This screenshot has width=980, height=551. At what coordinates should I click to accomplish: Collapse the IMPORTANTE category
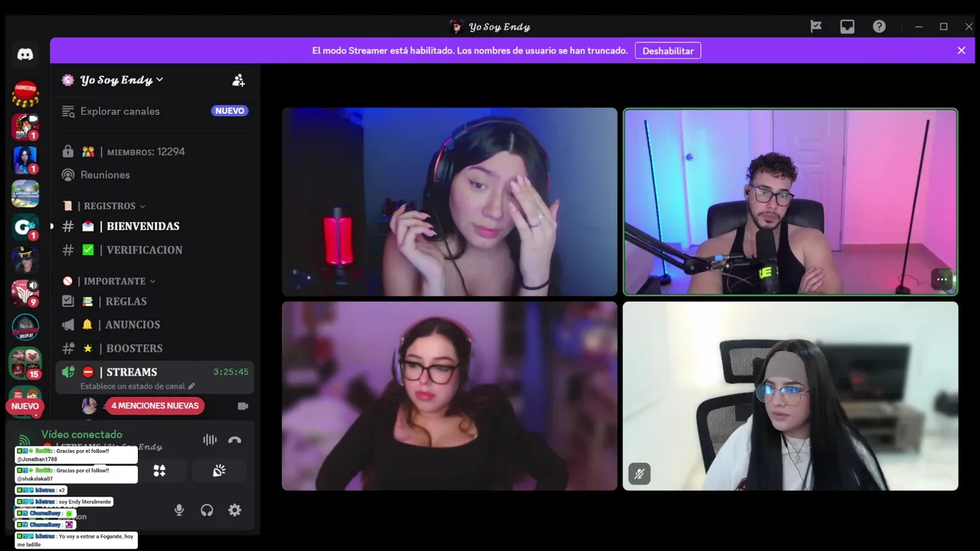[x=109, y=282]
